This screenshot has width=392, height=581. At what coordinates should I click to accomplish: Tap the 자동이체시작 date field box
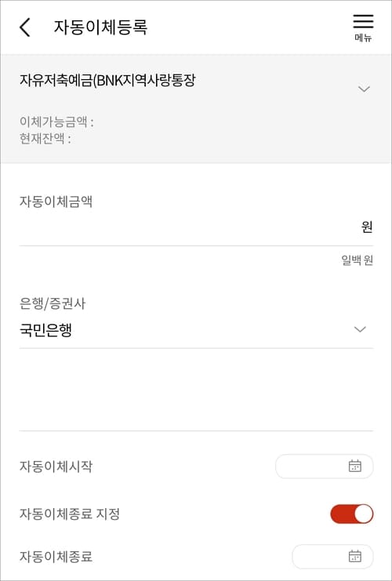[325, 467]
